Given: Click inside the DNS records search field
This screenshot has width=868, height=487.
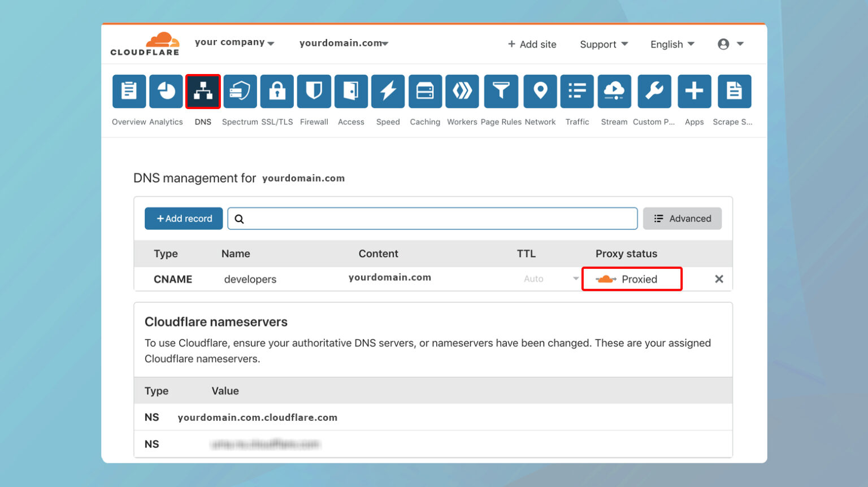Looking at the screenshot, I should [x=432, y=218].
